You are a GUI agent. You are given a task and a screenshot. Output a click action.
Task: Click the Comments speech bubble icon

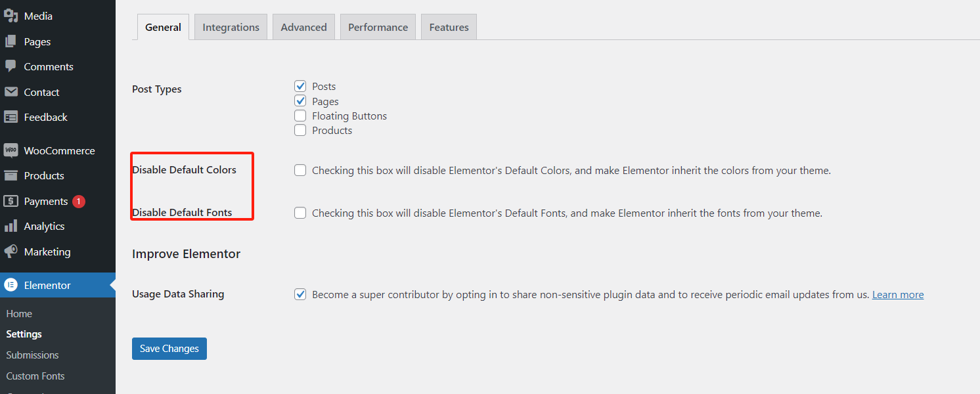[x=11, y=66]
